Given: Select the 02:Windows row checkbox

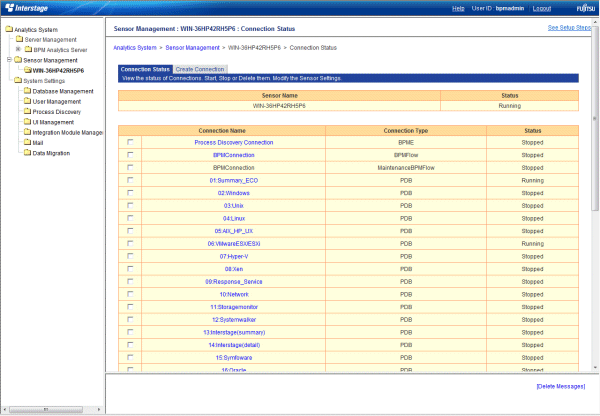Looking at the screenshot, I should point(130,193).
